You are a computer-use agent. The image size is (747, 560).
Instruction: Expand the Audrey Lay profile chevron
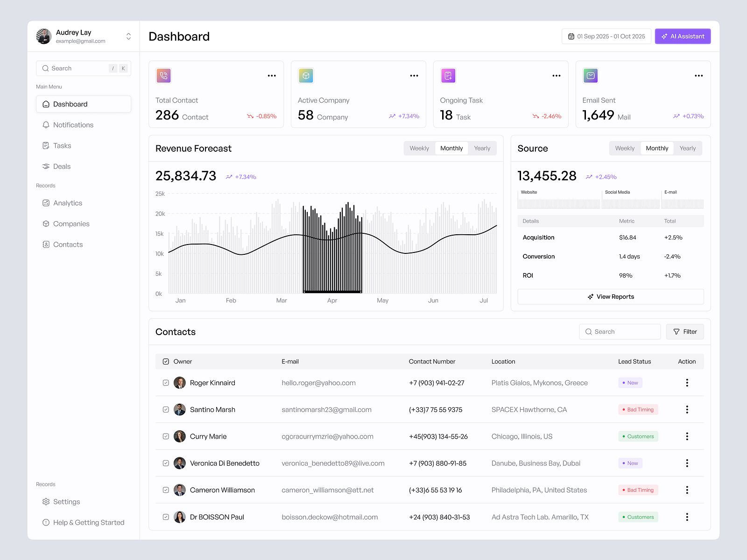[128, 36]
